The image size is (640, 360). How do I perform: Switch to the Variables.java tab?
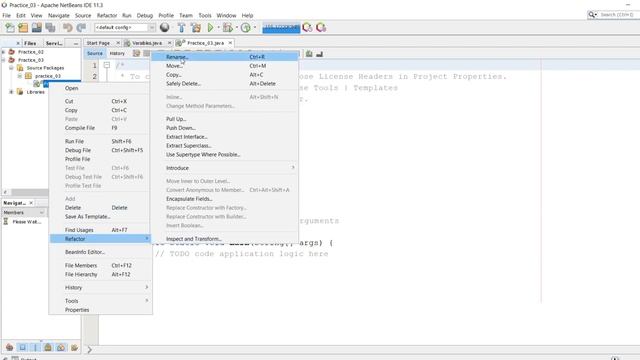(x=147, y=43)
